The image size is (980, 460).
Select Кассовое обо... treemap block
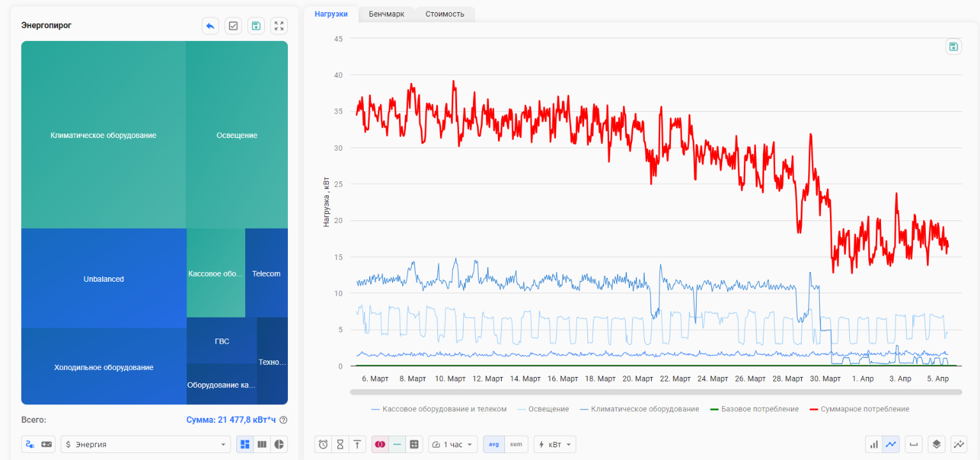(216, 273)
